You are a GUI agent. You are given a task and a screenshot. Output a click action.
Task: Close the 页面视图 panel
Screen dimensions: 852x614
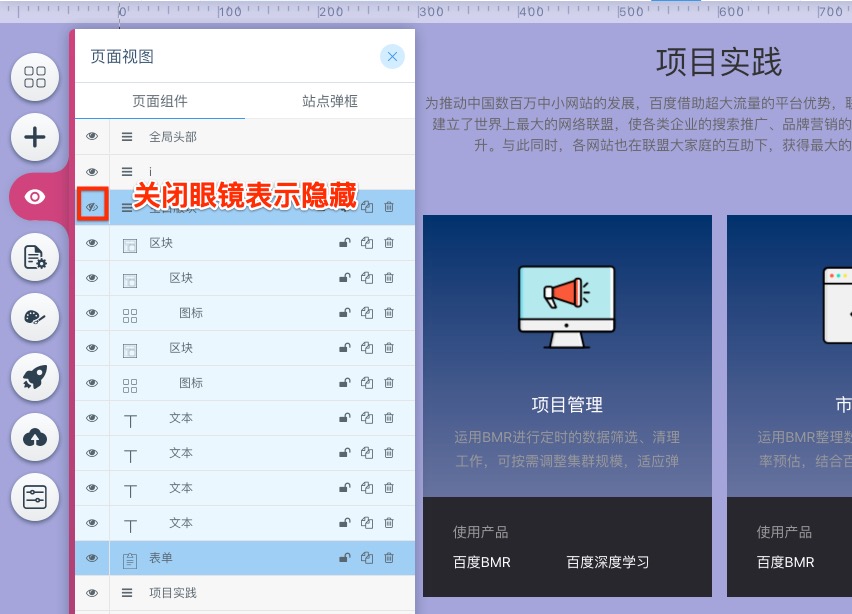coord(392,57)
